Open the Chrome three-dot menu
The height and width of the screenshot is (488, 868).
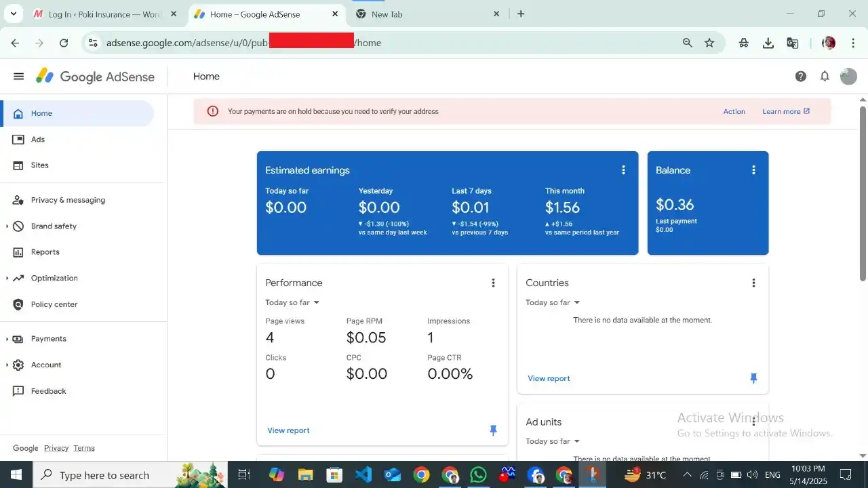[x=853, y=43]
